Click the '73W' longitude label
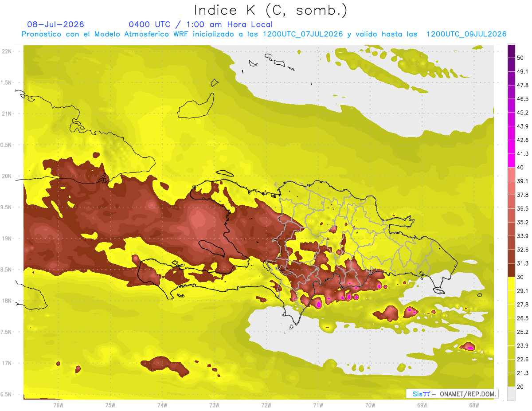 (214, 405)
